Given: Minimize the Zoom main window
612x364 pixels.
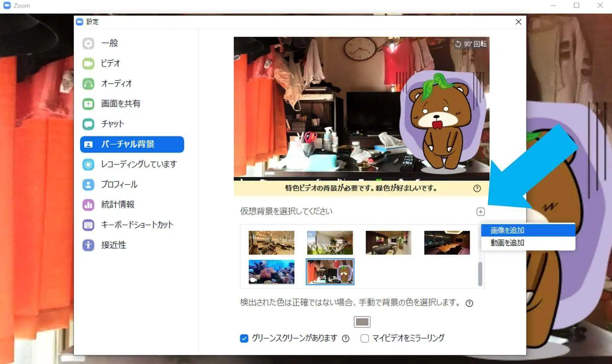Looking at the screenshot, I should (x=553, y=6).
